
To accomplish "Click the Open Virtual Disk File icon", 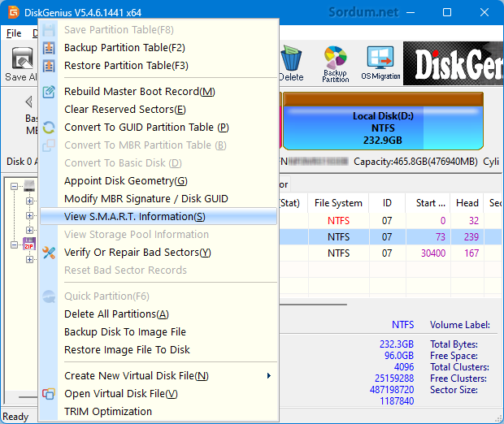I will [x=49, y=394].
